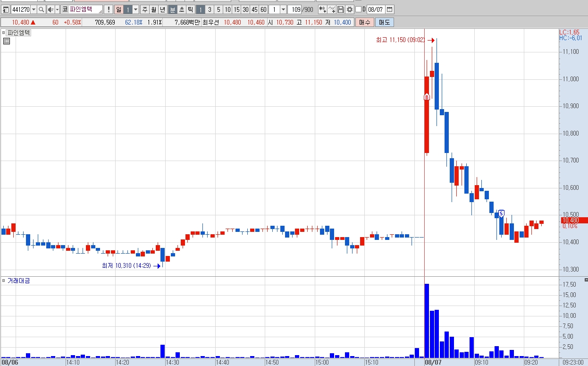Click the 매도 sell button
588x366 pixels.
384,22
